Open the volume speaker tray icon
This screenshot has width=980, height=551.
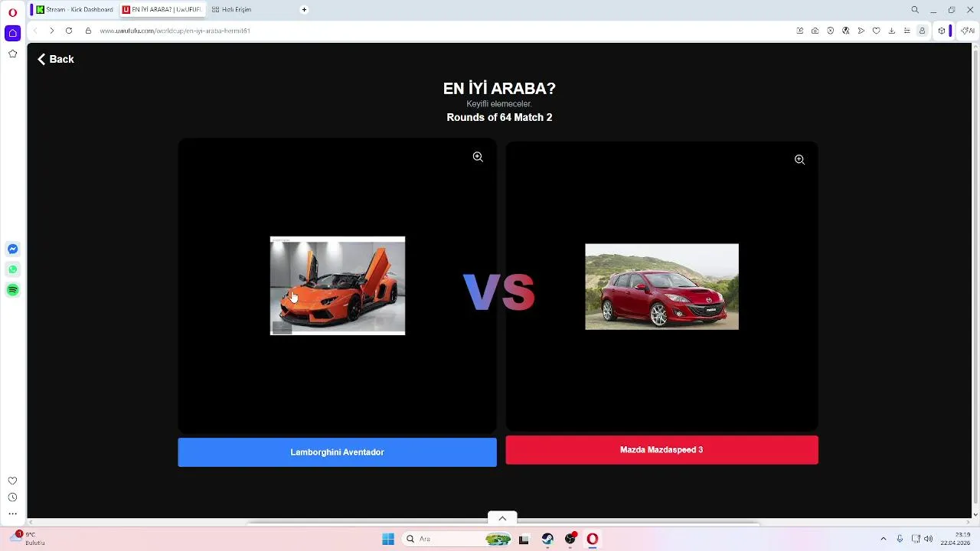[929, 539]
